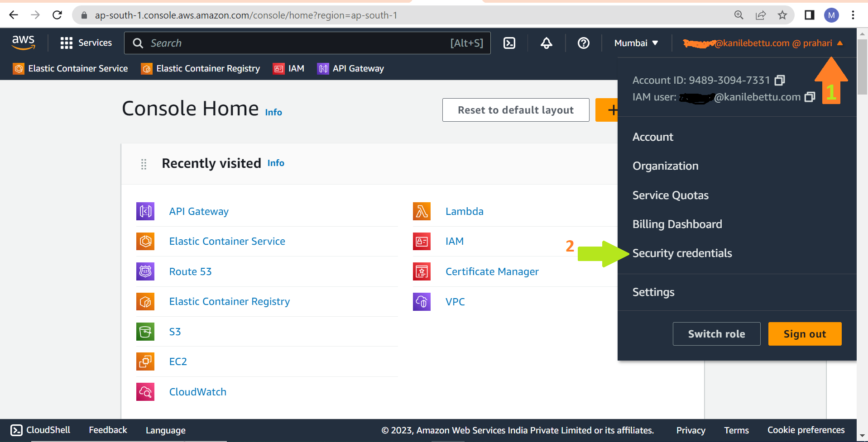Grab the Recently visited widget handle

click(x=144, y=164)
